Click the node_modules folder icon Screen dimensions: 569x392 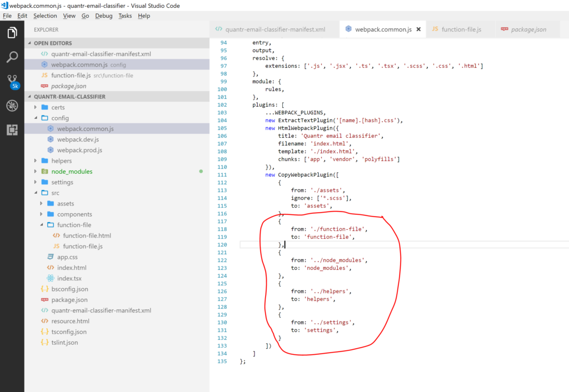(44, 171)
